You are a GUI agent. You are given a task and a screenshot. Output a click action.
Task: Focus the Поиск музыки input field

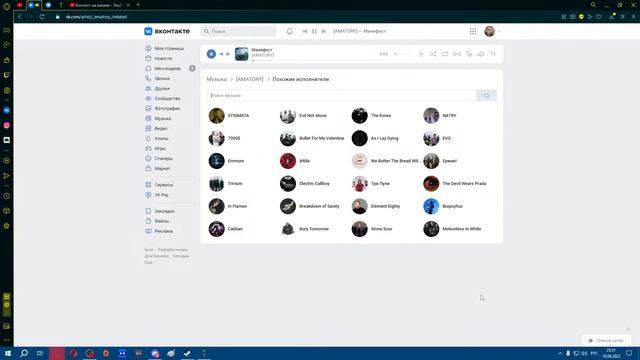click(342, 96)
